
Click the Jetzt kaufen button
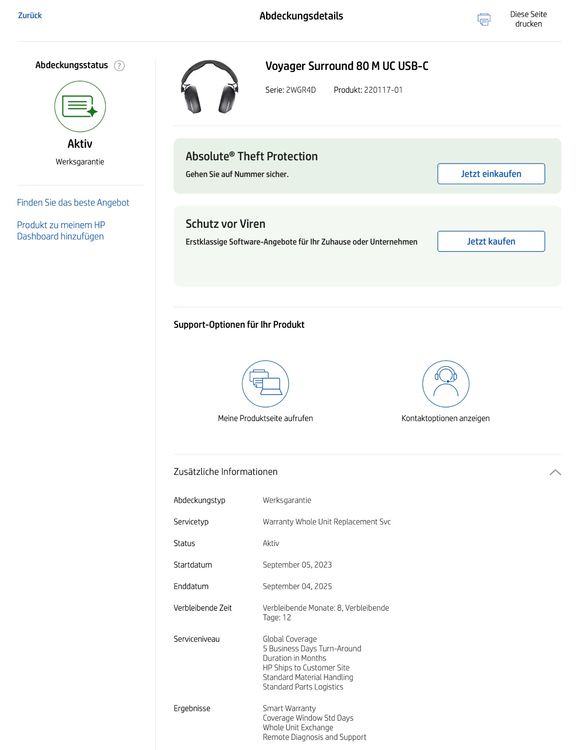[x=491, y=242]
